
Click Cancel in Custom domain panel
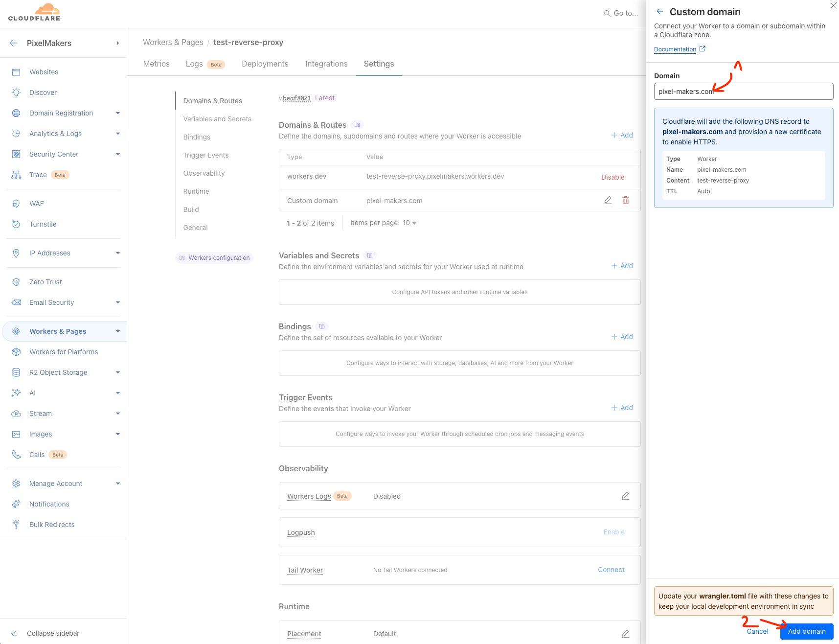coord(757,631)
